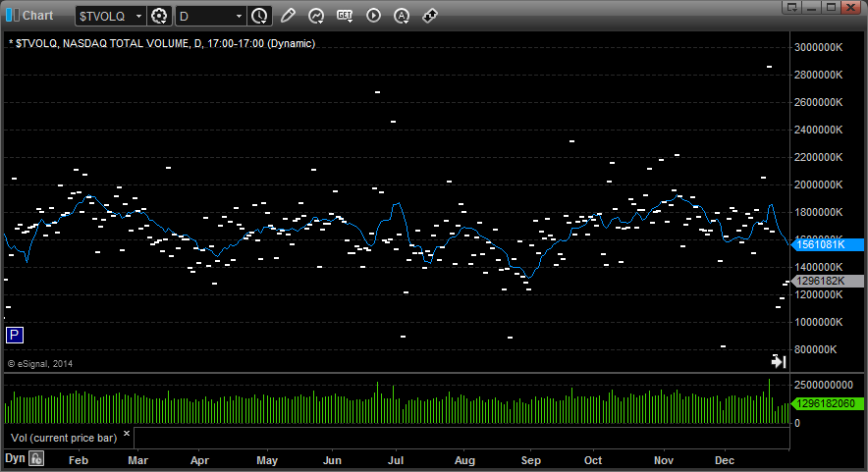Click the Jul label on time axis

[x=396, y=460]
